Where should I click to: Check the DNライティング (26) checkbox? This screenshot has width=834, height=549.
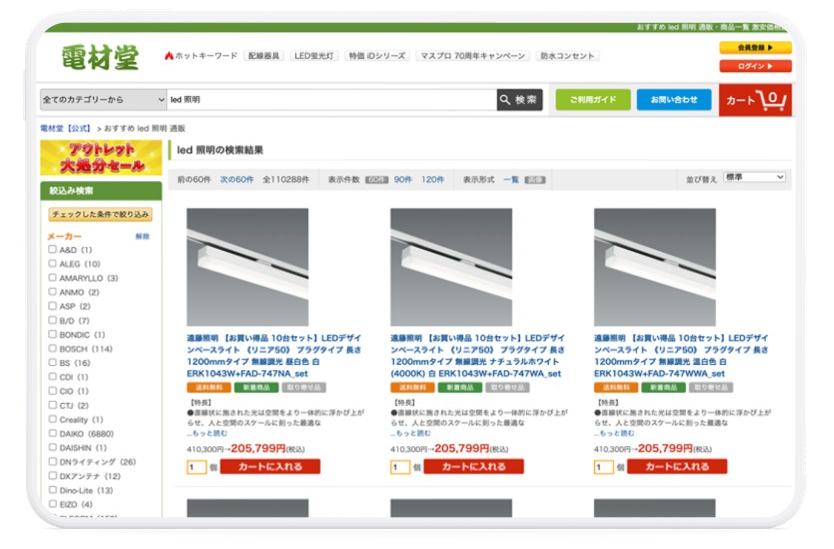pos(52,461)
